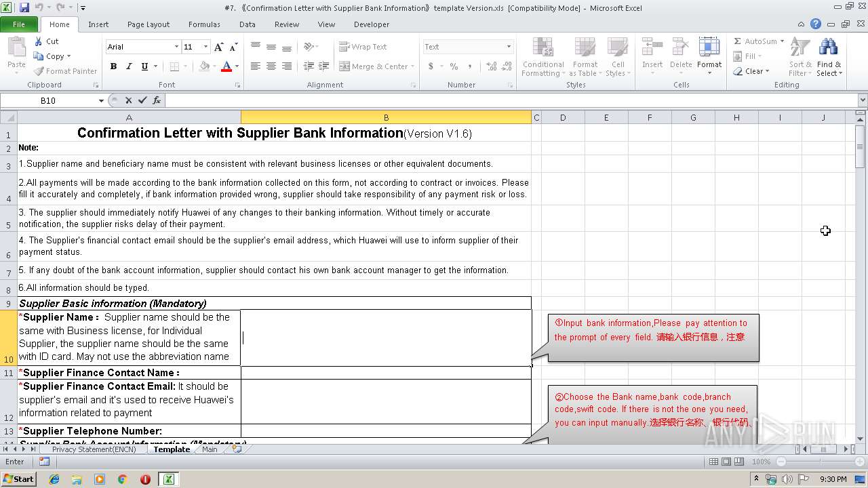The width and height of the screenshot is (868, 488).
Task: Apply Accounting Number Format dollar icon
Action: click(431, 66)
